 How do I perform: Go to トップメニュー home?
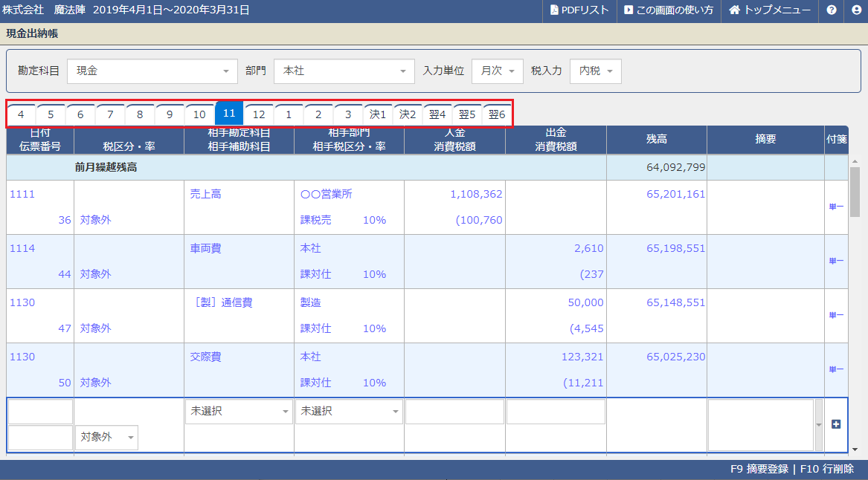click(x=769, y=10)
